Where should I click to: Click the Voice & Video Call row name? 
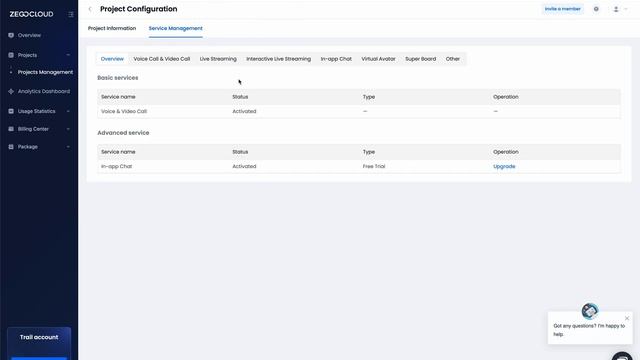124,111
